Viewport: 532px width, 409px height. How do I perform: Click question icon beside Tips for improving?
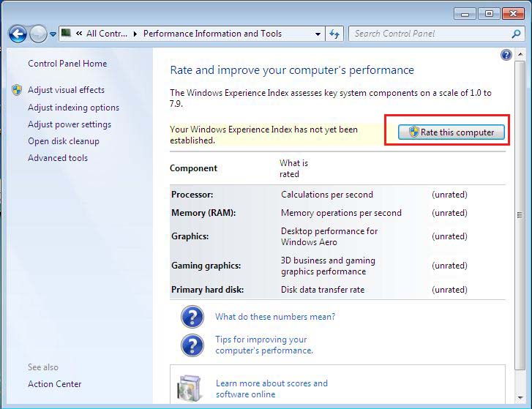pos(192,345)
